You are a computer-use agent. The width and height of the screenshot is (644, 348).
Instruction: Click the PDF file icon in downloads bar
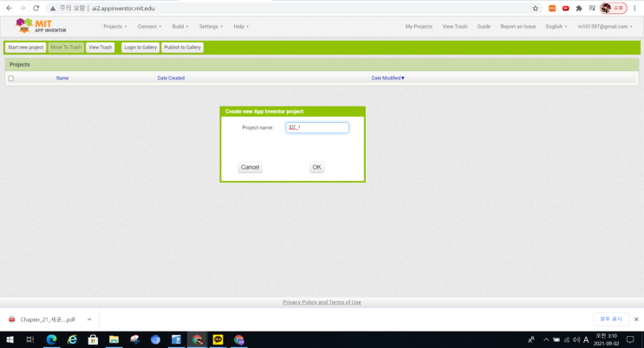(x=12, y=319)
